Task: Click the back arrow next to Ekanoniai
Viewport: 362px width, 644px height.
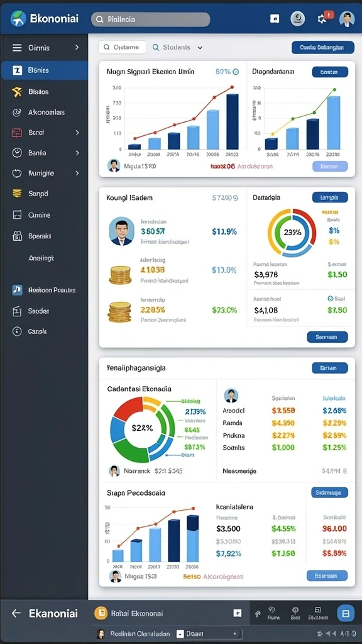Action: [16, 613]
